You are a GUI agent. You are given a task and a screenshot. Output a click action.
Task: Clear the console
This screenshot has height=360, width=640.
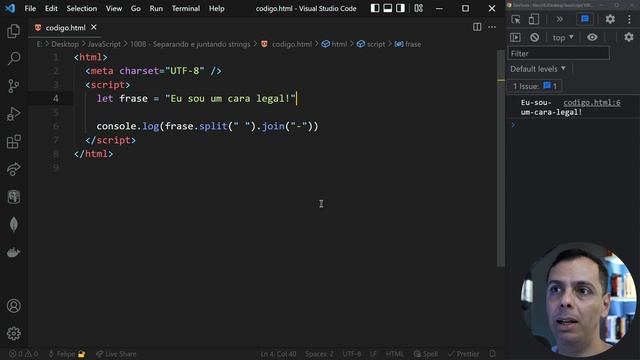(534, 38)
